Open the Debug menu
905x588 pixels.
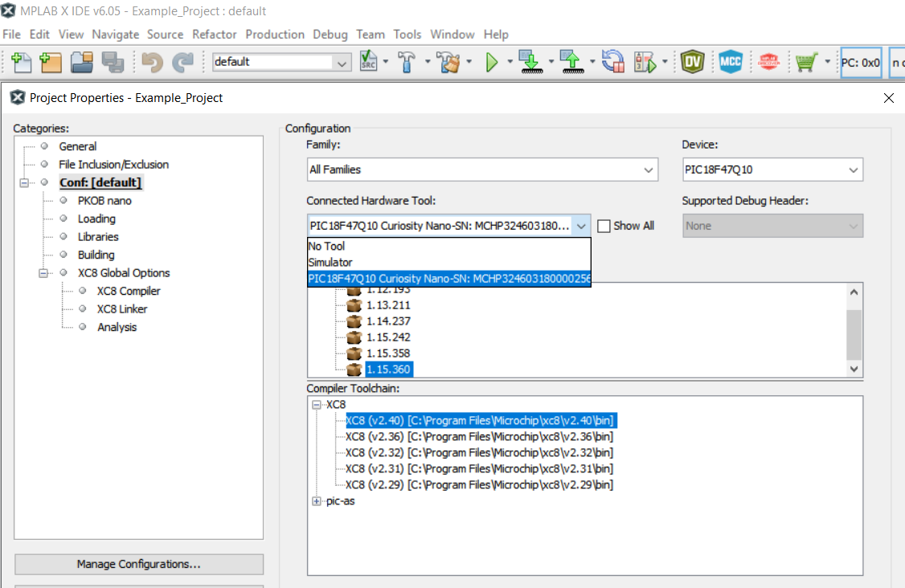tap(330, 35)
